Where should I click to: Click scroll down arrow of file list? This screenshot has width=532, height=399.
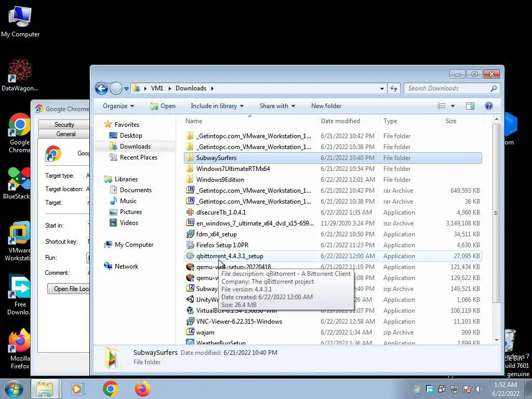pyautogui.click(x=496, y=340)
